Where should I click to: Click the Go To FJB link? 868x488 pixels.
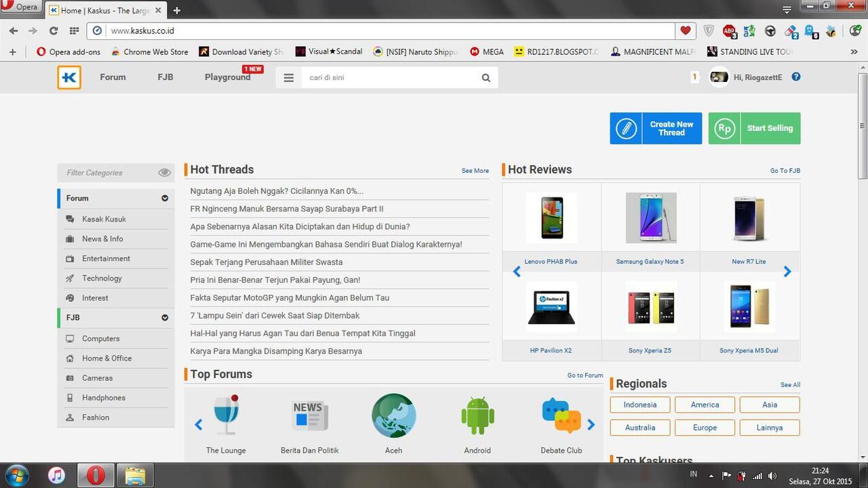tap(785, 171)
